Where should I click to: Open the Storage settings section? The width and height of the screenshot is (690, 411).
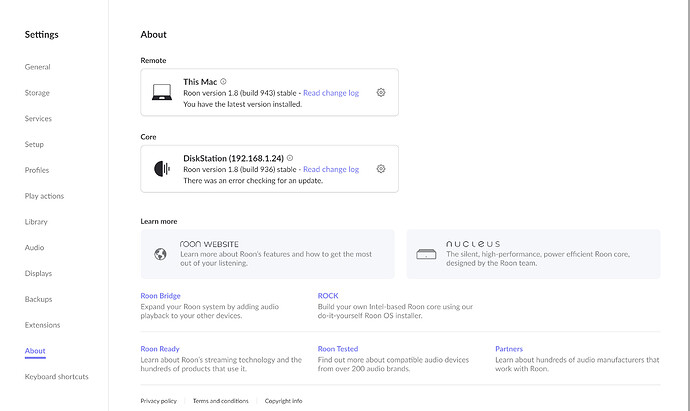37,93
